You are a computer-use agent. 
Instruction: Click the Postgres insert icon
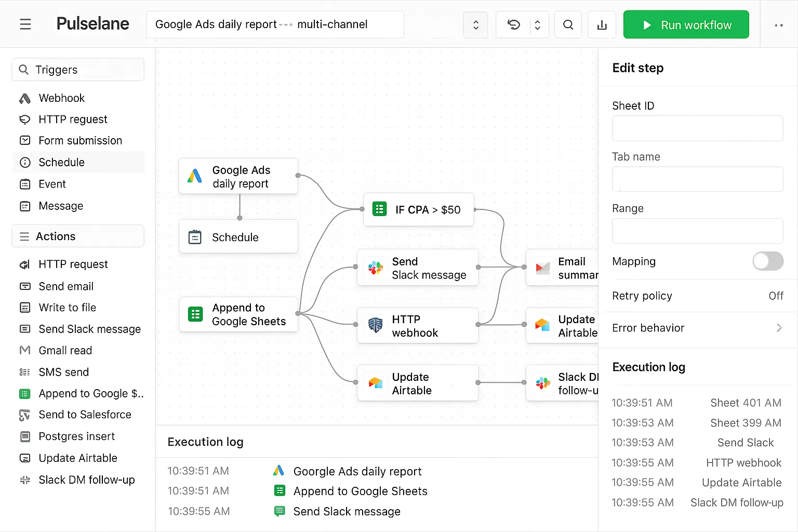(x=25, y=436)
